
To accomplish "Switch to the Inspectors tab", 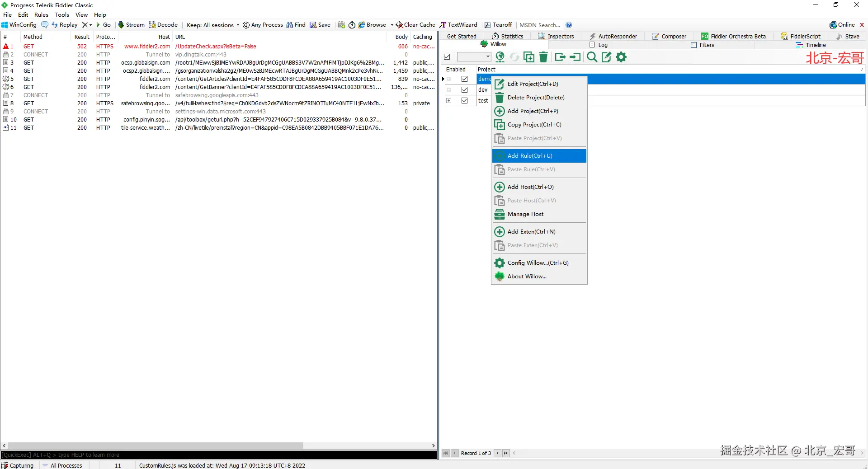I will (x=556, y=37).
